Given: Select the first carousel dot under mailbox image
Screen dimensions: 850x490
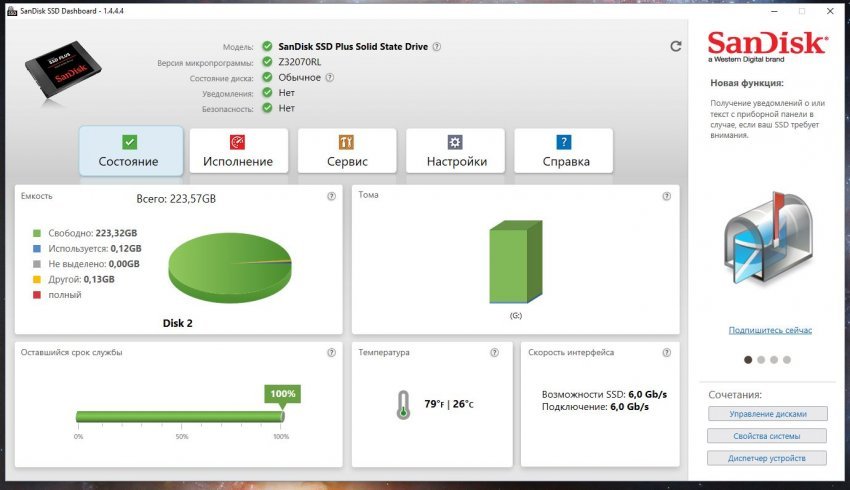Looking at the screenshot, I should pyautogui.click(x=748, y=359).
